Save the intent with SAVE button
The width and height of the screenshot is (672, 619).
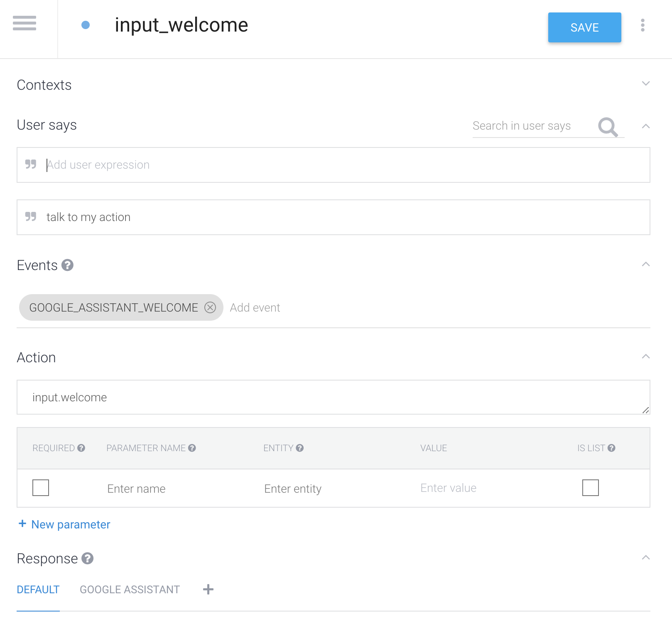point(585,27)
